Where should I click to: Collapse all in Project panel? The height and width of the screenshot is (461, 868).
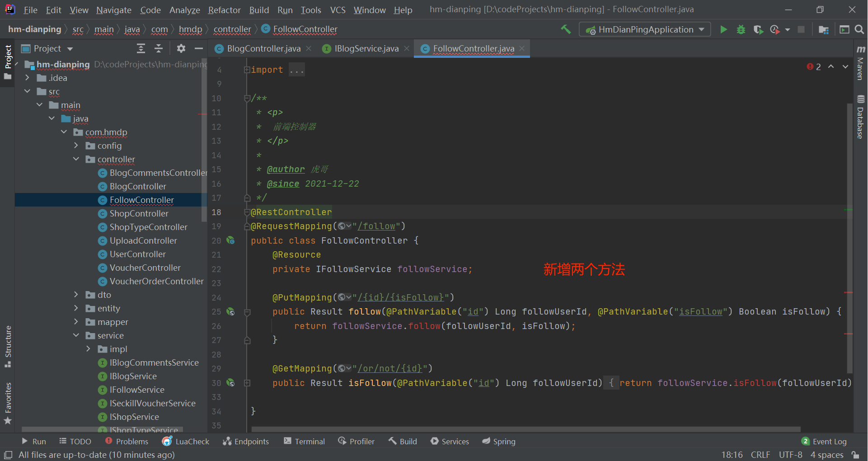(x=159, y=48)
